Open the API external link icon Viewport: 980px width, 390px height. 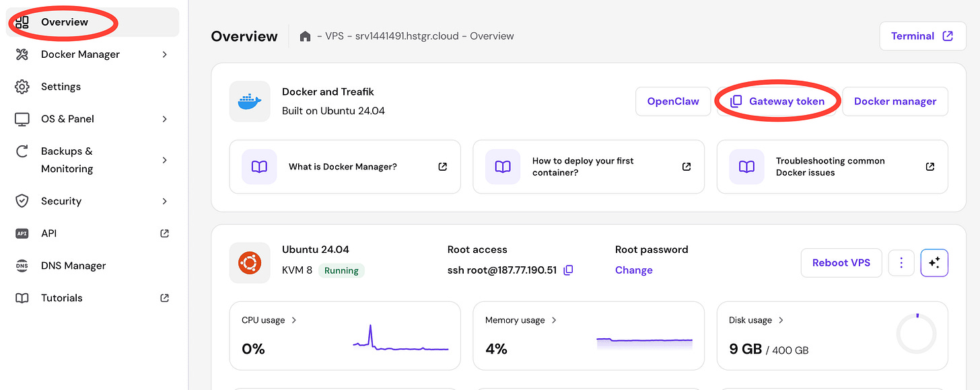pyautogui.click(x=164, y=233)
